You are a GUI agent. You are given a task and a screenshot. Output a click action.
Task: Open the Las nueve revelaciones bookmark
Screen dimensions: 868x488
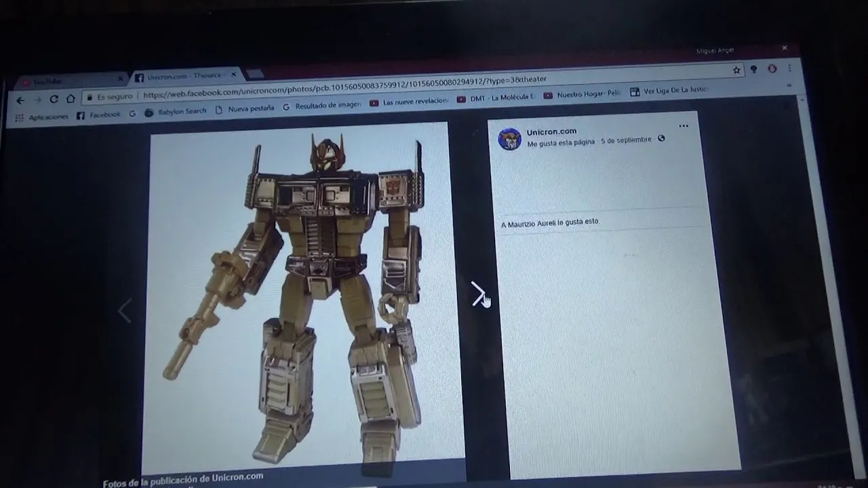(410, 102)
